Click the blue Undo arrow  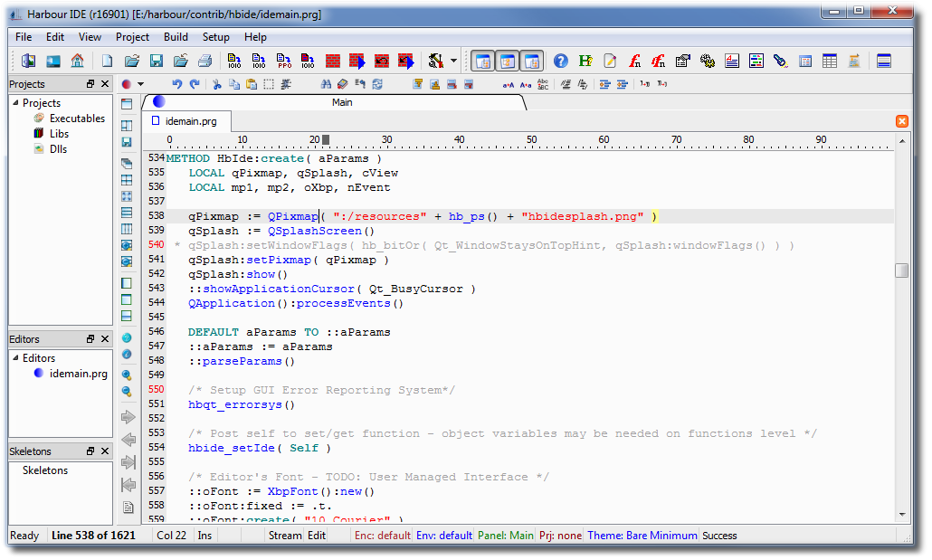[177, 84]
